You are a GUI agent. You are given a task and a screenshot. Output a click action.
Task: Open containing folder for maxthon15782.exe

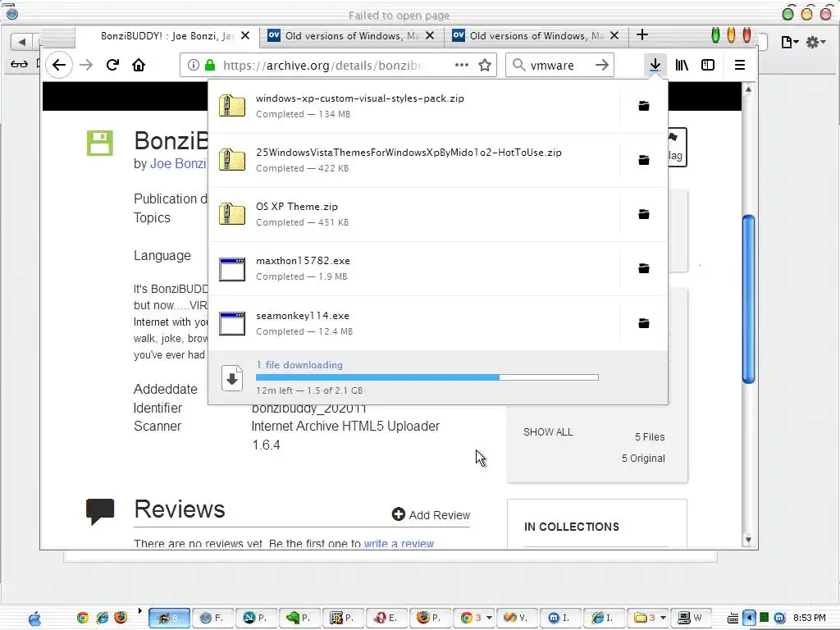(x=644, y=268)
